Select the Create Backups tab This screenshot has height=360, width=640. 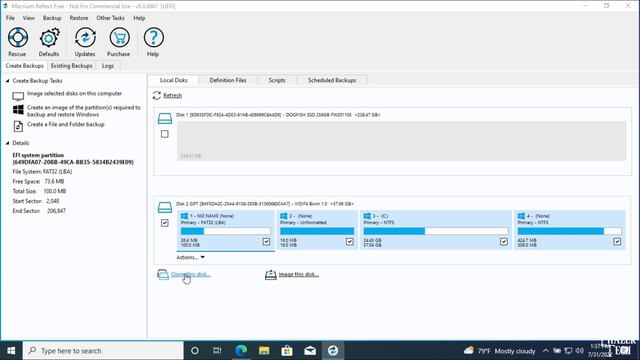tap(24, 66)
